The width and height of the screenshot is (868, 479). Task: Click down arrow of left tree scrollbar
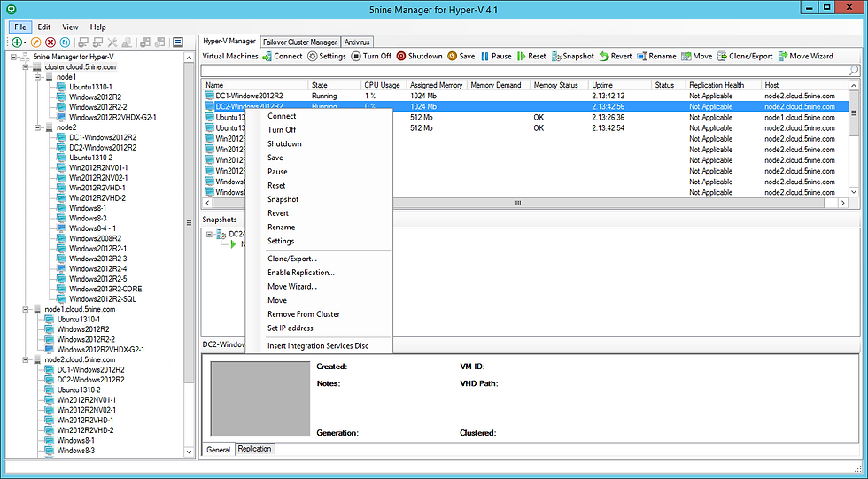189,452
